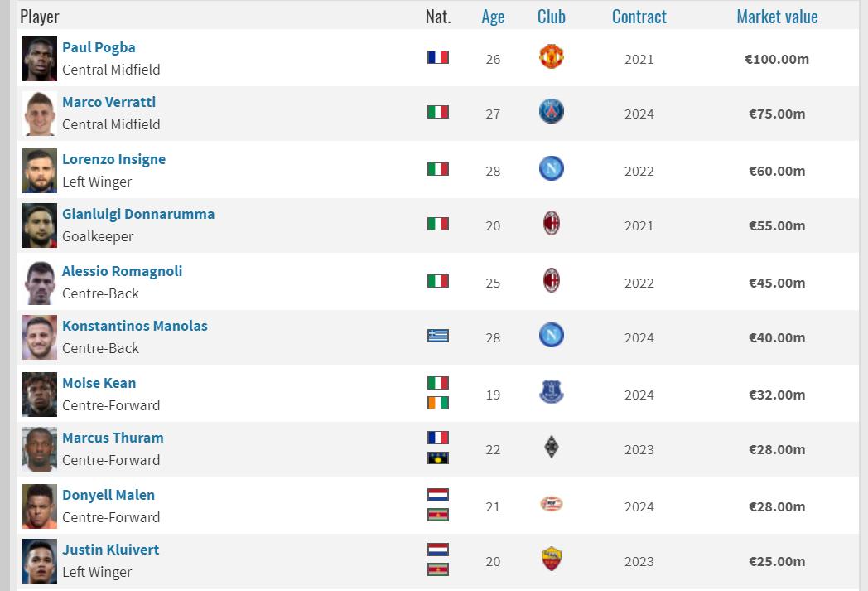Open Marco Verratti's player profile link

click(108, 102)
